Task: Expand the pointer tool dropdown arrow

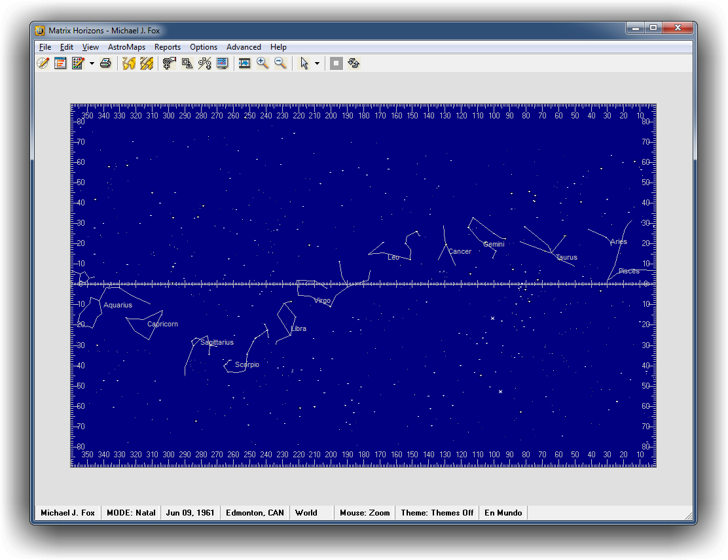Action: point(317,63)
